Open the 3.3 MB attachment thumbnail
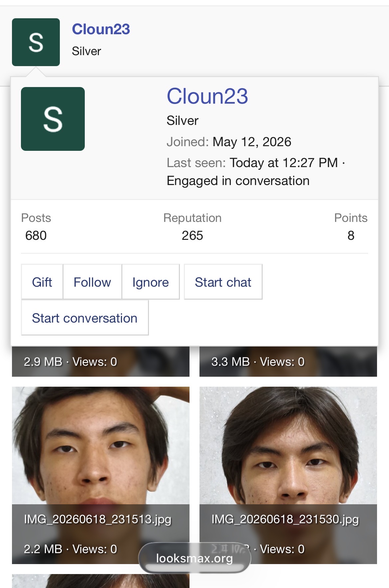The height and width of the screenshot is (588, 389). (x=288, y=361)
